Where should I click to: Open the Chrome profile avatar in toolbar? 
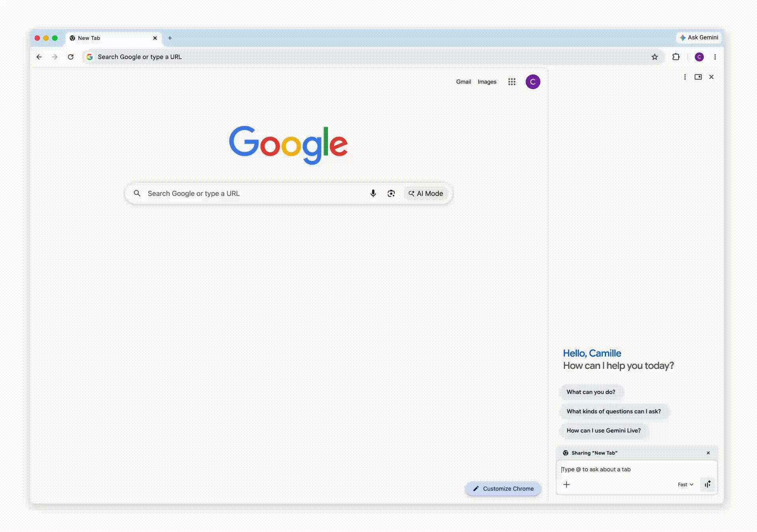tap(699, 57)
